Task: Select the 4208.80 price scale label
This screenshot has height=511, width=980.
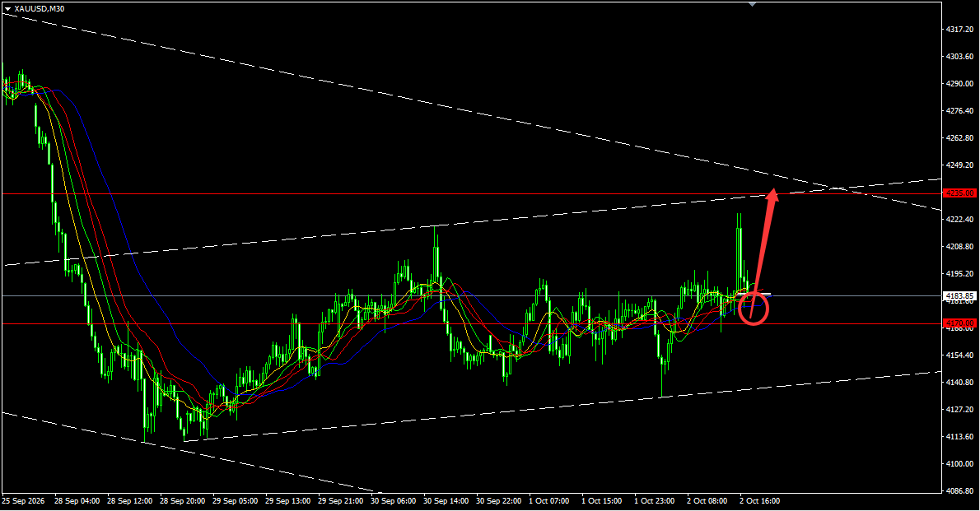Action: point(959,247)
